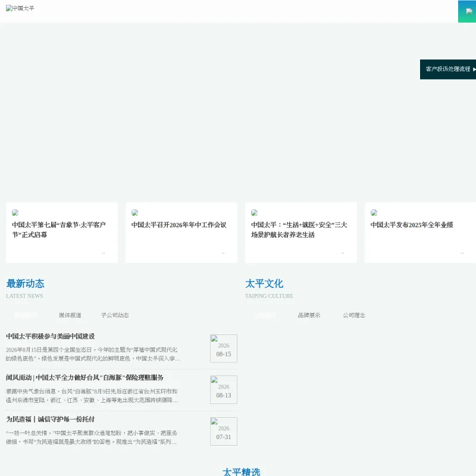The width and height of the screenshot is (476, 476).
Task: Switch to 媒体报道 tab
Action: (70, 315)
